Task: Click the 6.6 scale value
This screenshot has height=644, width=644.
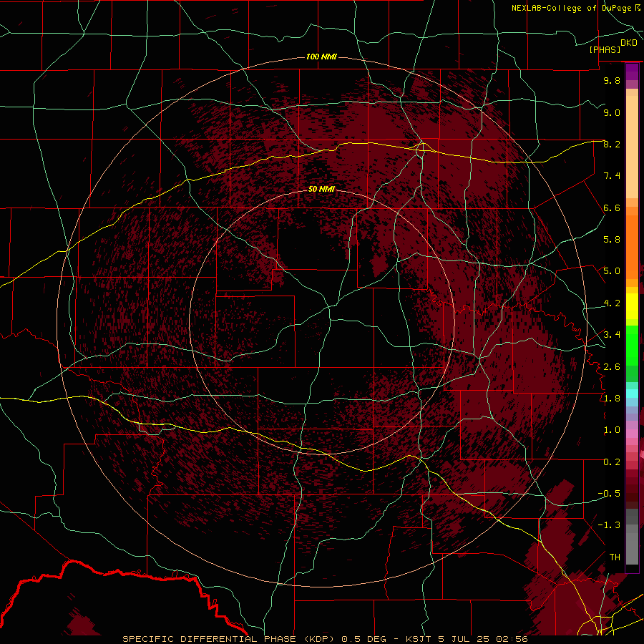Action: (x=612, y=208)
